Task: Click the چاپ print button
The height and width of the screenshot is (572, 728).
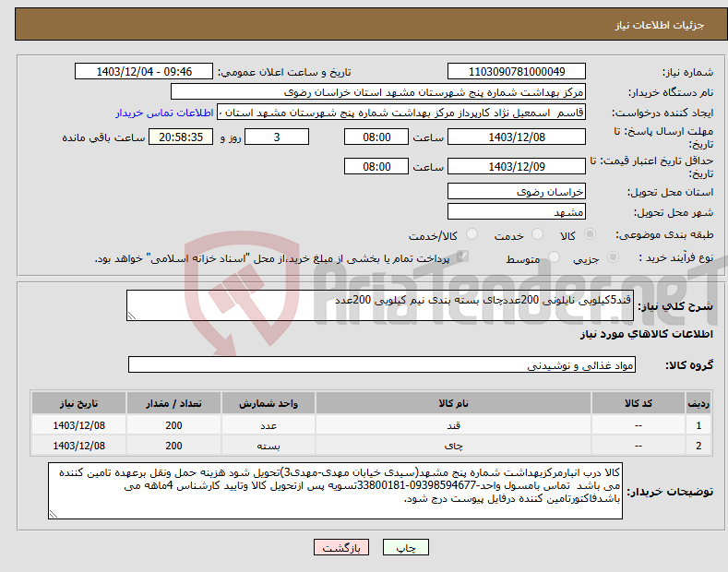Action: pos(406,548)
